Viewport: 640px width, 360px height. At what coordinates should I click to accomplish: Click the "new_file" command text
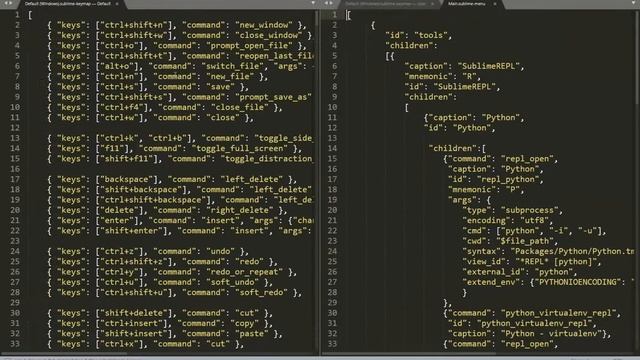pos(230,76)
